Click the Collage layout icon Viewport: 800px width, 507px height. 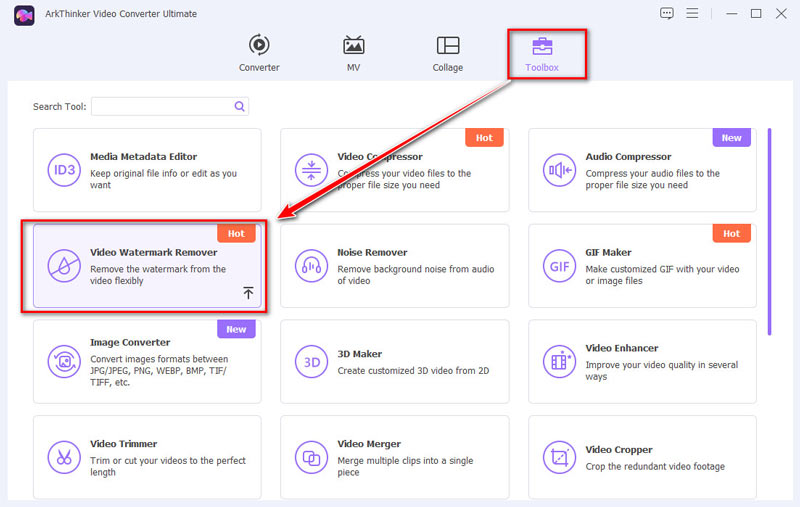(447, 45)
